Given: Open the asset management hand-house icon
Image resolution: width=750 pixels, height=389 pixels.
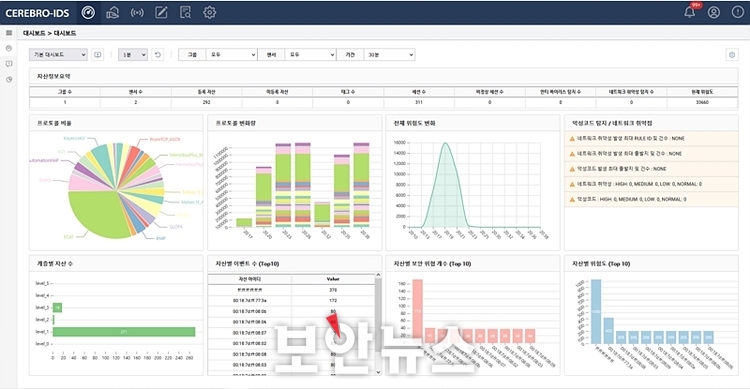Looking at the screenshot, I should (x=112, y=12).
